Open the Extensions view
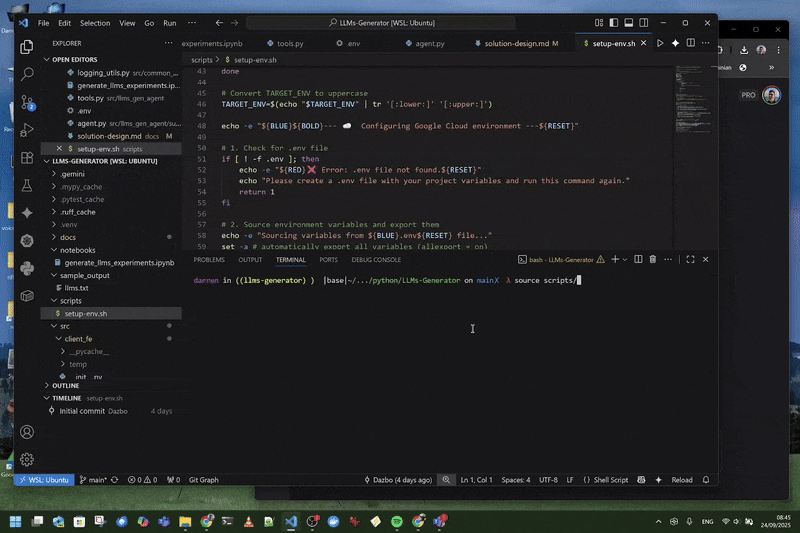800x533 pixels. click(27, 158)
